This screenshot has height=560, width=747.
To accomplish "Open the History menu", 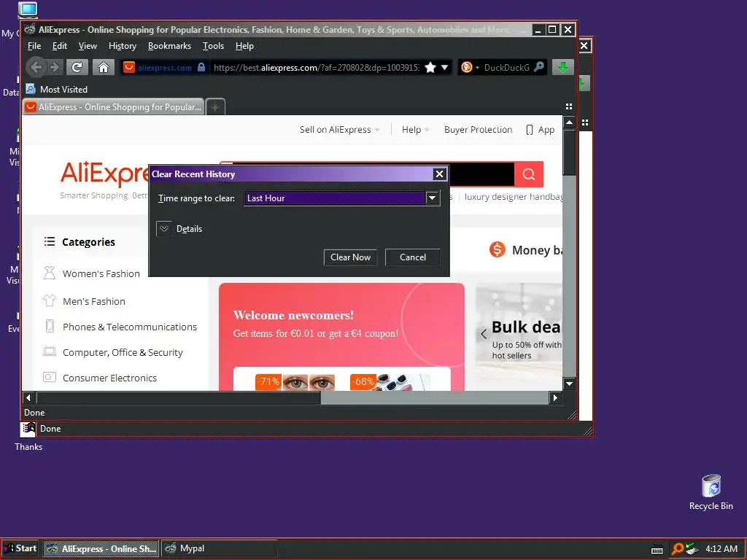I will pos(123,46).
